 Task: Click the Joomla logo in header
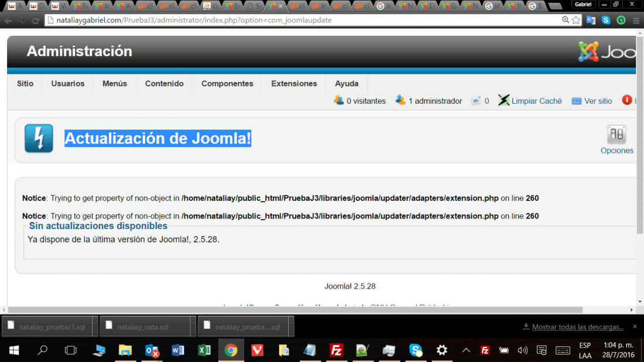tap(607, 52)
